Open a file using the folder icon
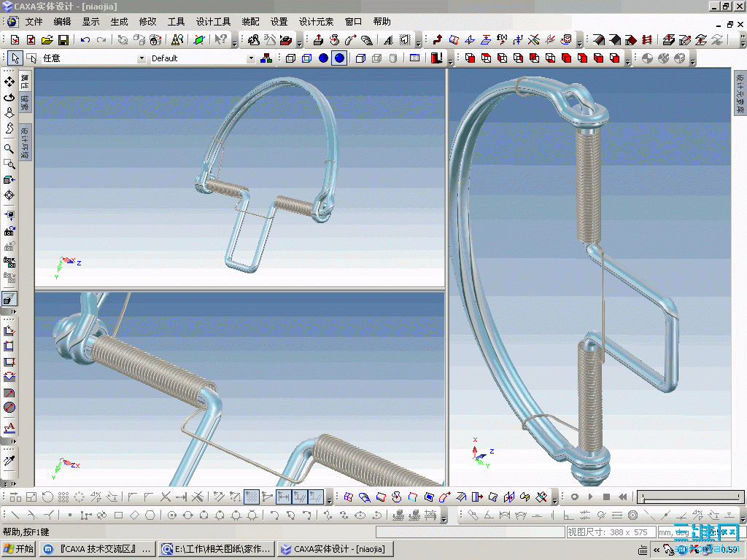This screenshot has width=747, height=560. pyautogui.click(x=47, y=40)
